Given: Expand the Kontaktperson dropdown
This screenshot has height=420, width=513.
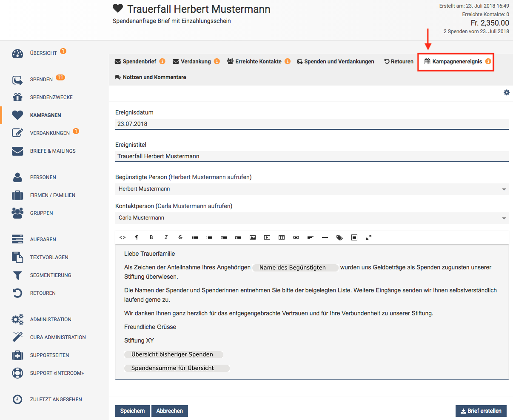Looking at the screenshot, I should (x=312, y=218).
